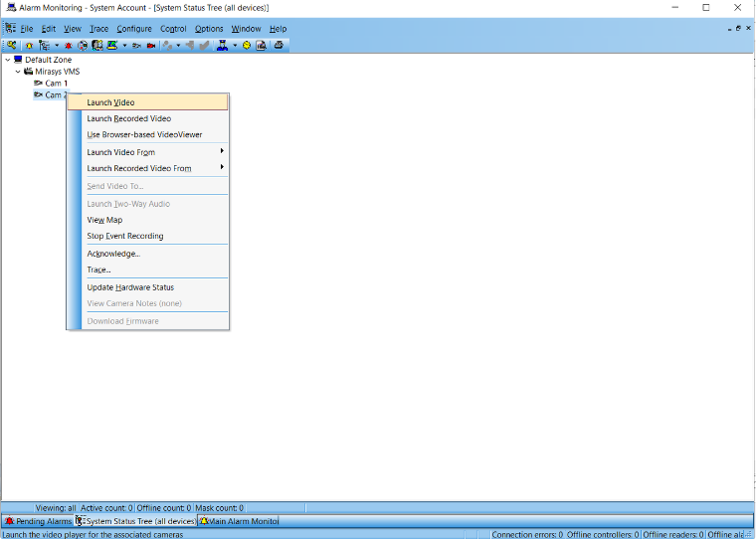Click the red camera toolbar icon
This screenshot has width=756, height=540.
click(x=150, y=45)
